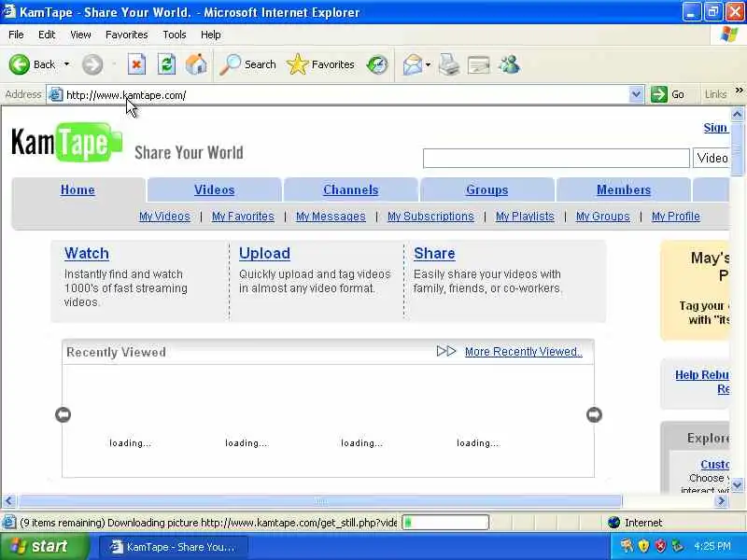Screen dimensions: 747x560
Task: Open Messenger people icon in toolbar
Action: [x=509, y=64]
